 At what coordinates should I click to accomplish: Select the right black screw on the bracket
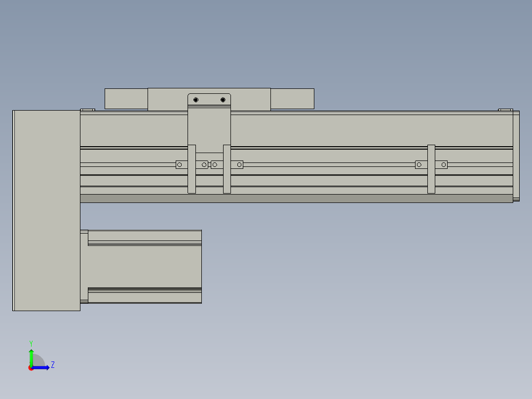coord(223,100)
